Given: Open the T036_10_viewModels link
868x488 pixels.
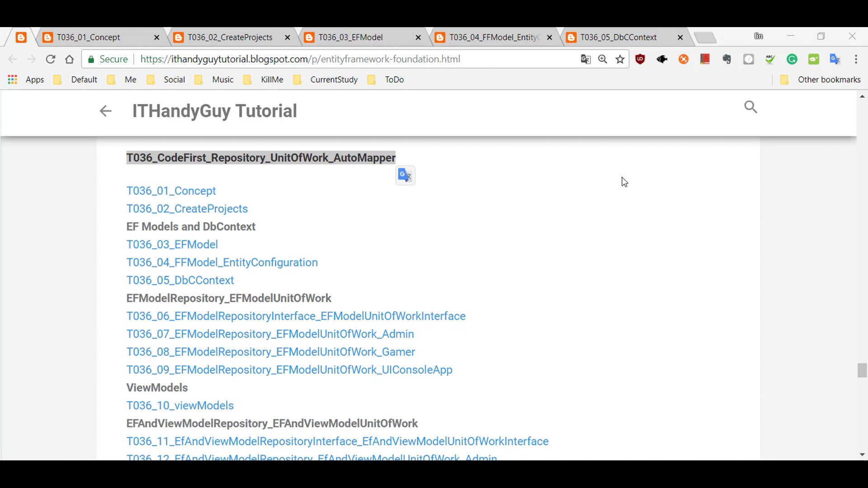Looking at the screenshot, I should [180, 405].
